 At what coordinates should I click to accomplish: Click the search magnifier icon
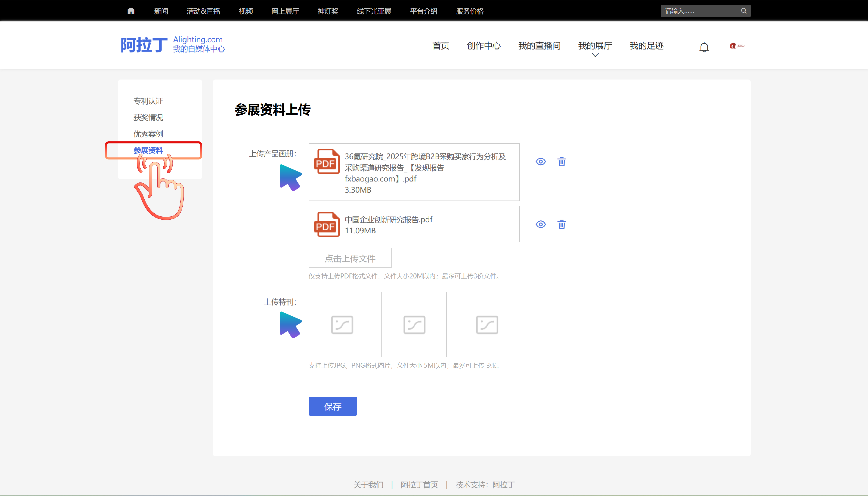(x=743, y=11)
